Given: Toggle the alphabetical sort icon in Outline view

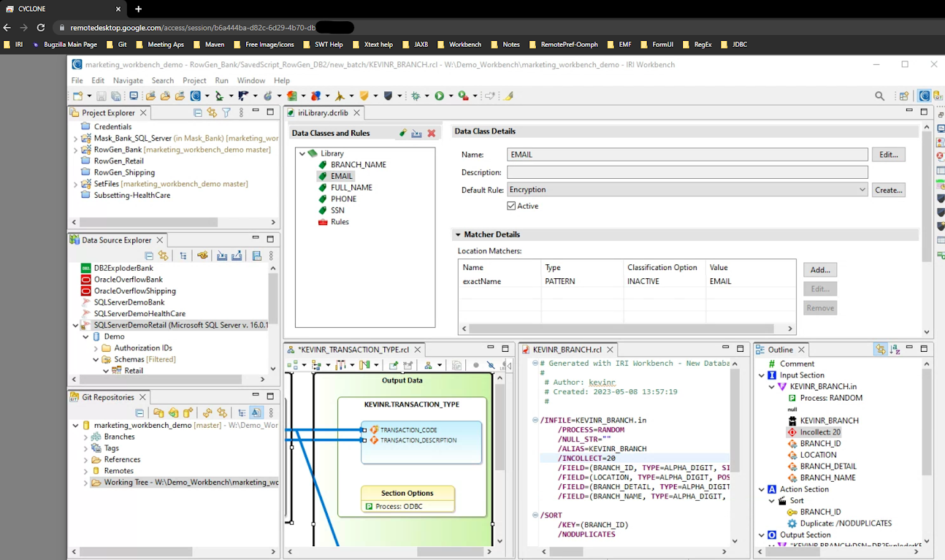Looking at the screenshot, I should click(895, 350).
